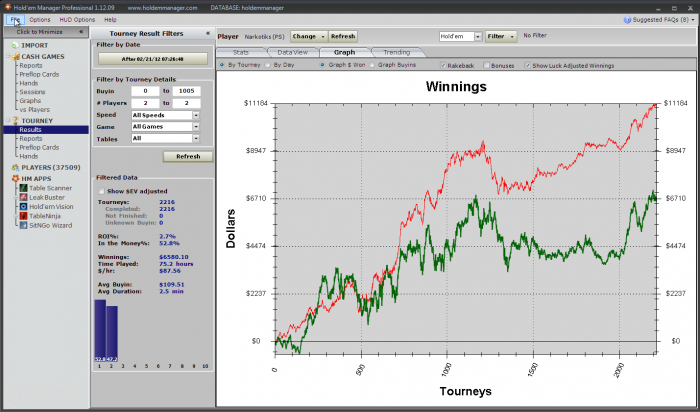Click the HM Apps icon
The width and height of the screenshot is (700, 412).
tap(16, 179)
